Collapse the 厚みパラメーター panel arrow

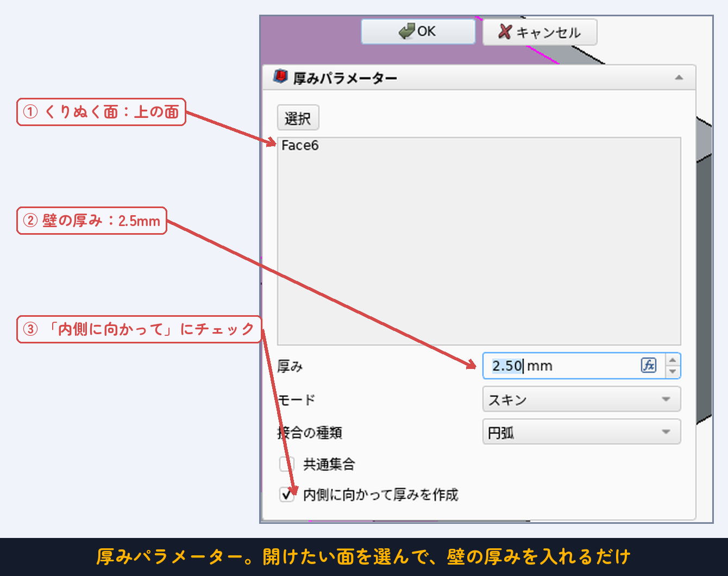tap(679, 78)
